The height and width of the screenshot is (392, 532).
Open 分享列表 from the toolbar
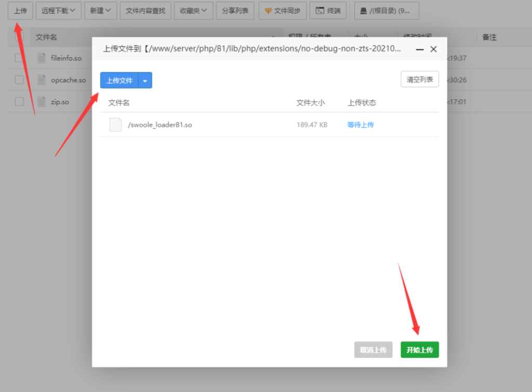click(x=235, y=10)
